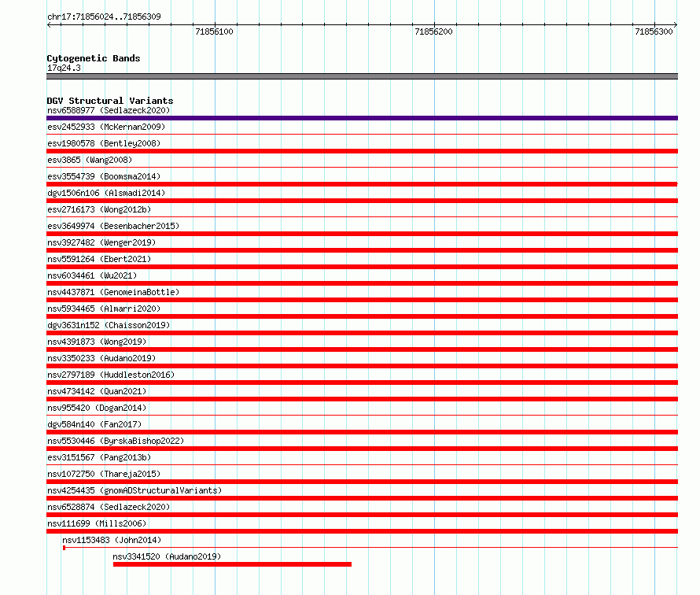This screenshot has width=700, height=595.
Task: Open variant nsv3927482 (Wenger2019)
Action: coord(101,242)
